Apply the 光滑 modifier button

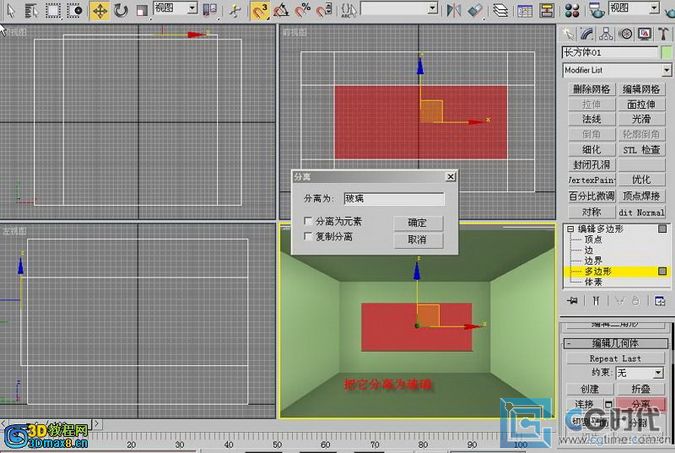(x=641, y=119)
